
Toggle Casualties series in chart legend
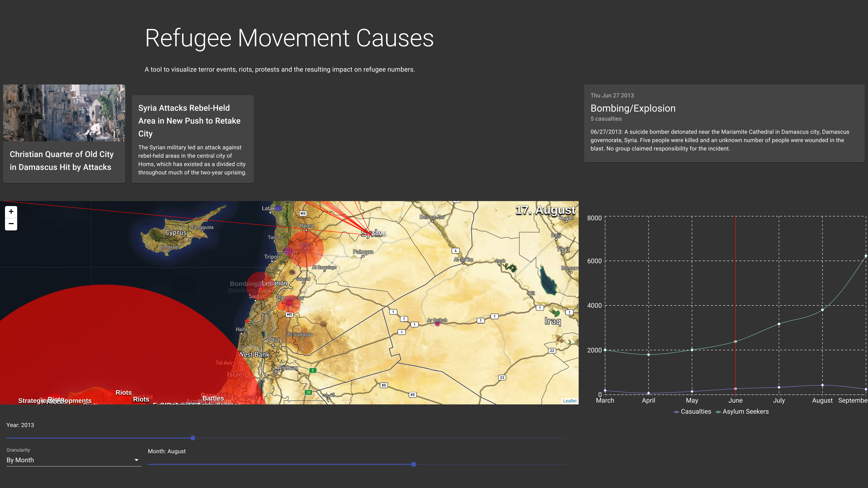click(x=692, y=412)
